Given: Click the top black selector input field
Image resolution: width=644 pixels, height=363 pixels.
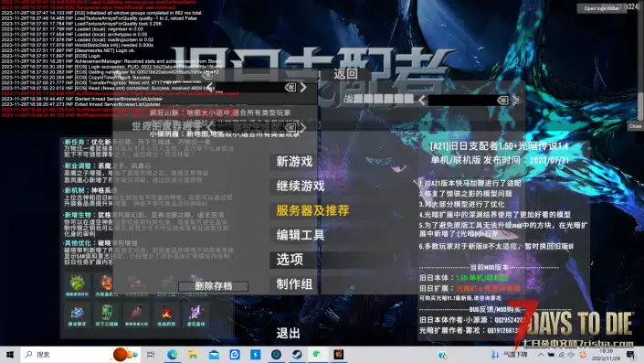Looking at the screenshot, I should 256,87.
